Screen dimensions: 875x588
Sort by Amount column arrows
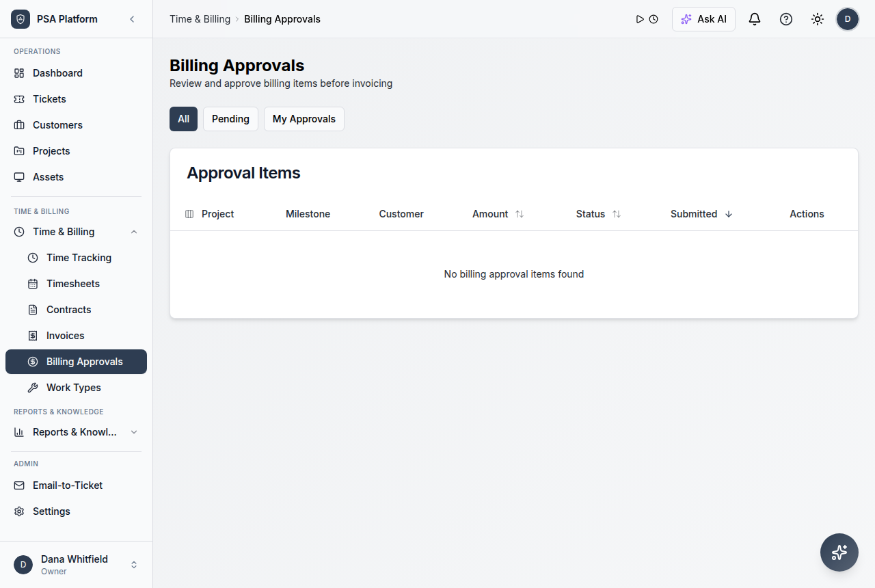(x=520, y=214)
